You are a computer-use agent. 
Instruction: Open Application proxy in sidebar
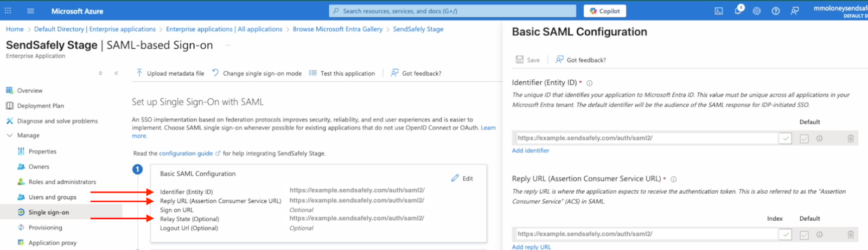(53, 242)
